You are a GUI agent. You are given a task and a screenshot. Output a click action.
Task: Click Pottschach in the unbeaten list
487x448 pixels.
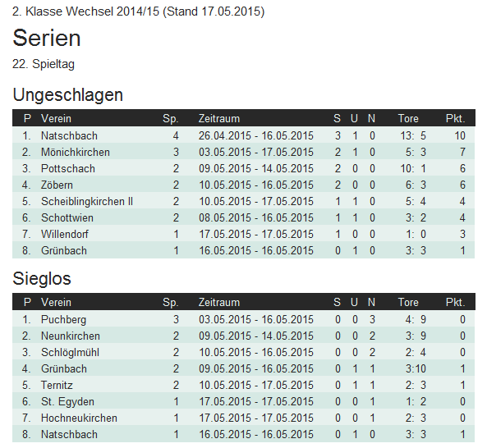point(68,168)
